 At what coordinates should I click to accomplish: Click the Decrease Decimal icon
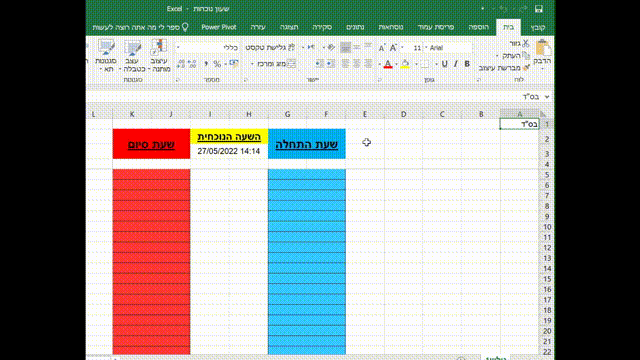click(x=181, y=64)
